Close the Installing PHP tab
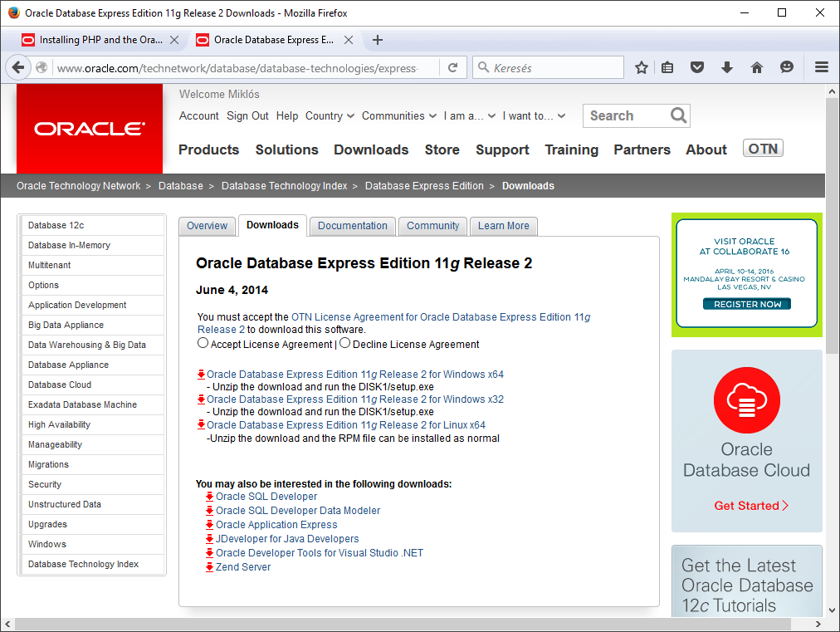The image size is (840, 632). [x=174, y=40]
